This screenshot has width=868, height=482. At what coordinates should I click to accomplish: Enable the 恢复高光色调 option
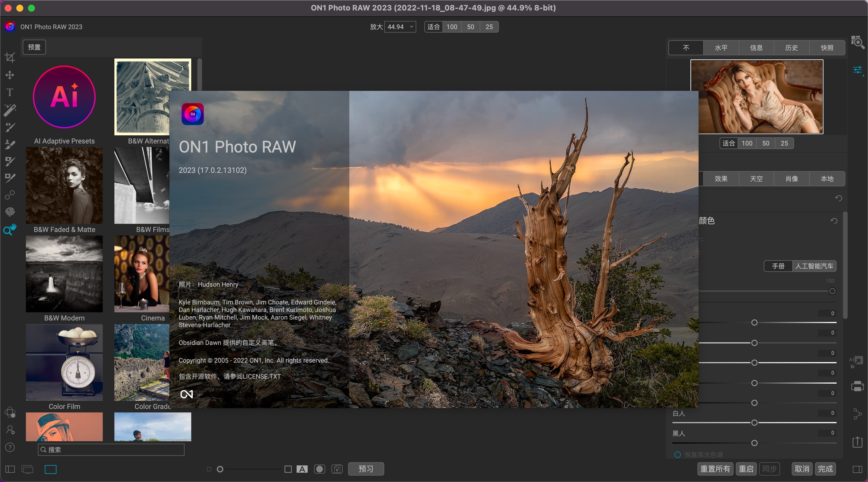pyautogui.click(x=678, y=454)
